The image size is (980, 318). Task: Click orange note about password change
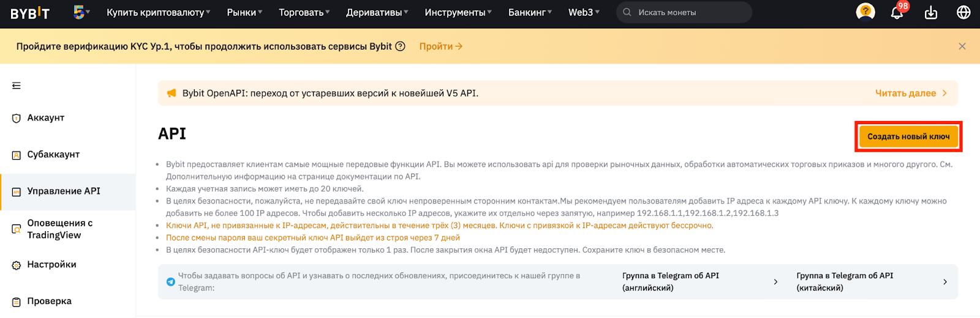click(x=312, y=238)
